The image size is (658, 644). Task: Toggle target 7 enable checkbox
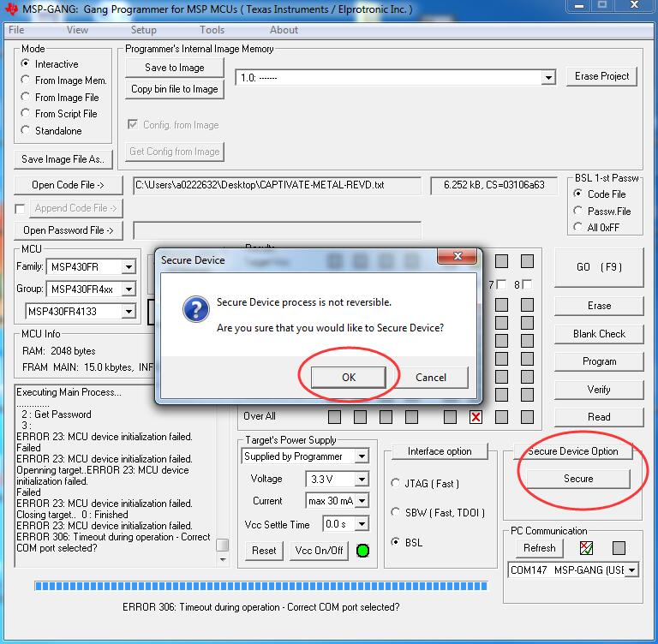pos(501,284)
